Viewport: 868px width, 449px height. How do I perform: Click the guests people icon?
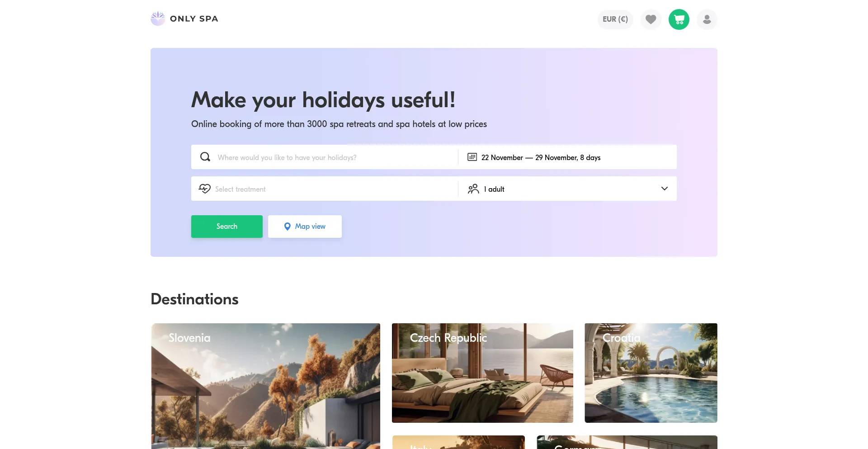[x=473, y=189]
